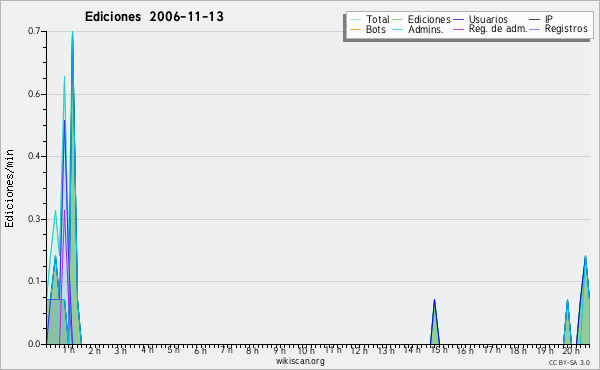The width and height of the screenshot is (600, 370).
Task: Click the '20 h' x-axis label
Action: (571, 350)
